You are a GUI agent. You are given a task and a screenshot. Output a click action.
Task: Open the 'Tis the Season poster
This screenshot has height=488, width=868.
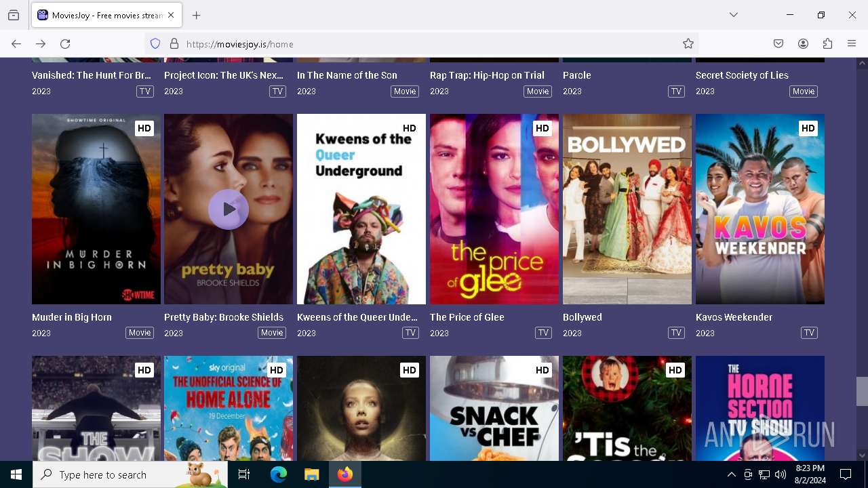click(627, 408)
